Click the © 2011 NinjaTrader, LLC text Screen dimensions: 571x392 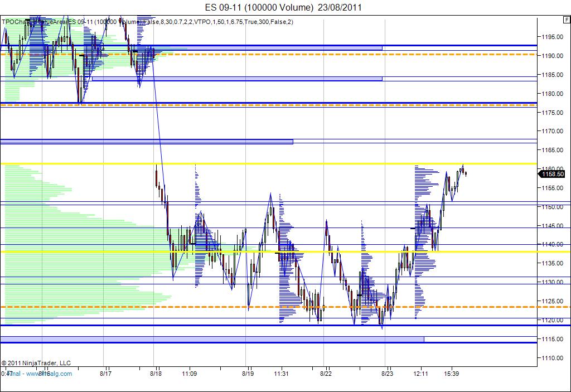[36, 363]
